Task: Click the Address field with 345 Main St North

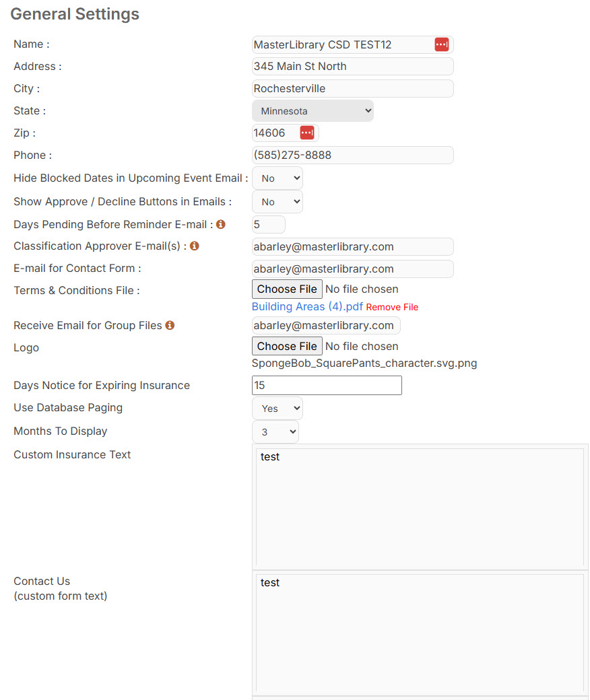Action: point(353,67)
